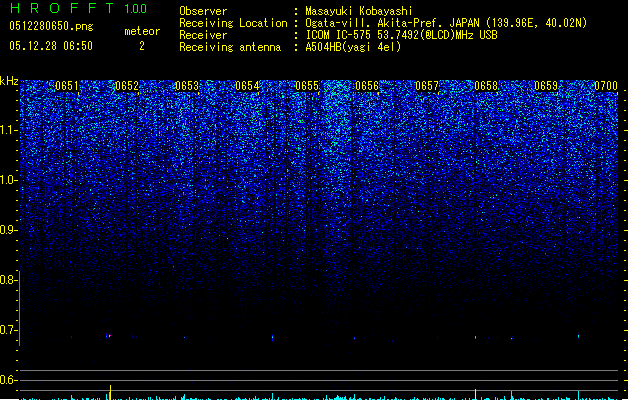Select Ogata-vill. Akita-Pref. JAPAN location text
This screenshot has height=400, width=629.
[x=446, y=23]
